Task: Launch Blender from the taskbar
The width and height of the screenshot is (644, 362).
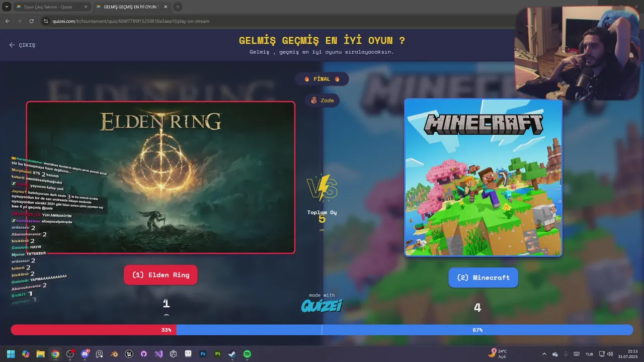Action: point(114,354)
